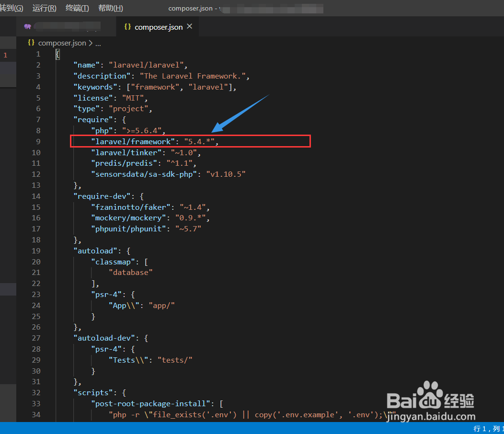Click the "project" type value
Image resolution: width=504 pixels, height=434 pixels.
(128, 109)
